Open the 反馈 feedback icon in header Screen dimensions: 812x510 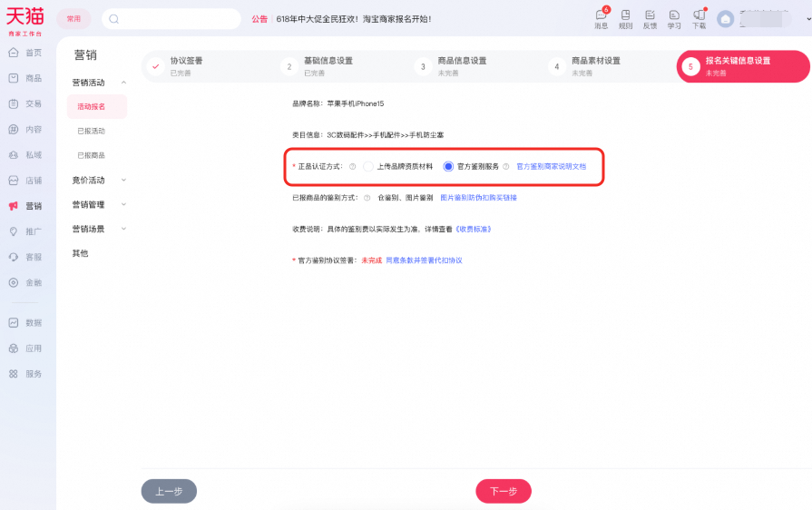[650, 15]
